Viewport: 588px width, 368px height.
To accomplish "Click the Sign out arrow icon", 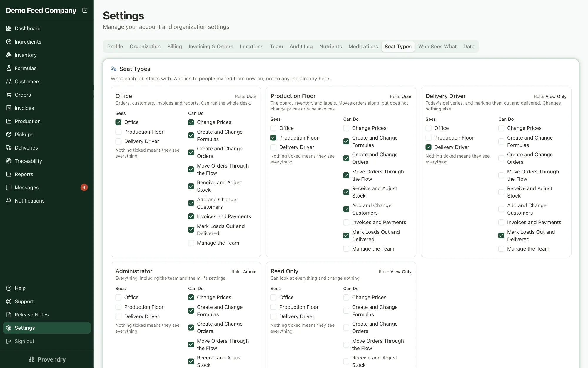I will [x=9, y=341].
